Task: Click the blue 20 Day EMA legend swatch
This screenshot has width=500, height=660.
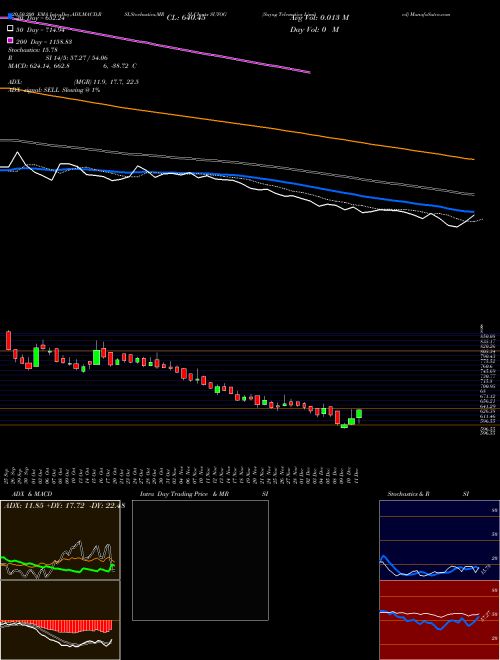Action: 10,17
